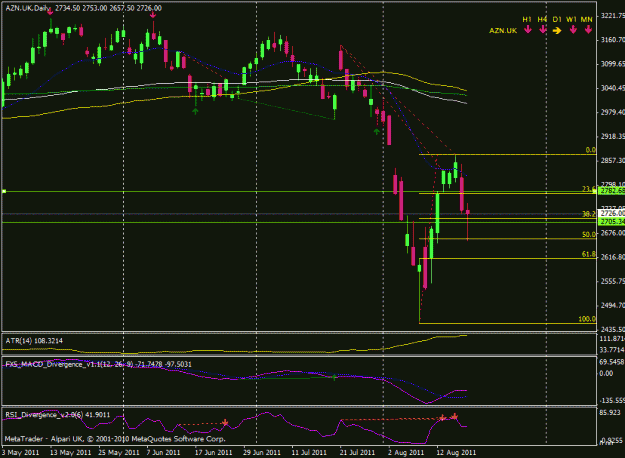Image resolution: width=625 pixels, height=458 pixels.
Task: Click the MetaTrader Alpari UK copyright text
Action: coord(115,439)
